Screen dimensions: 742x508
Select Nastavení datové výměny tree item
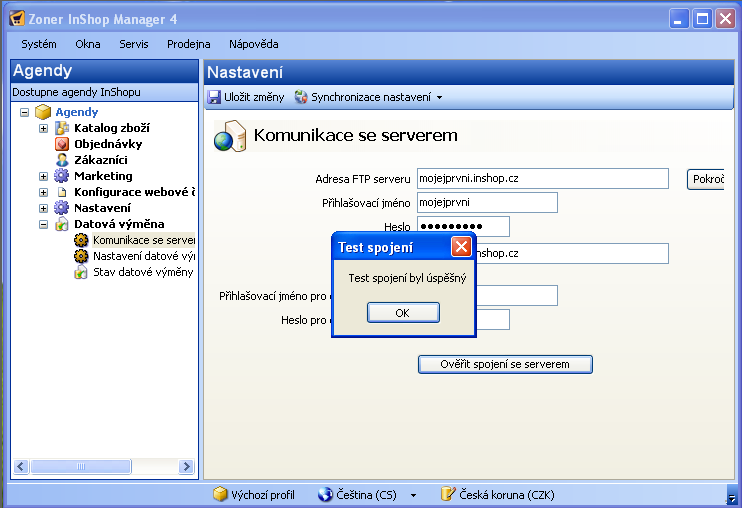[144, 256]
